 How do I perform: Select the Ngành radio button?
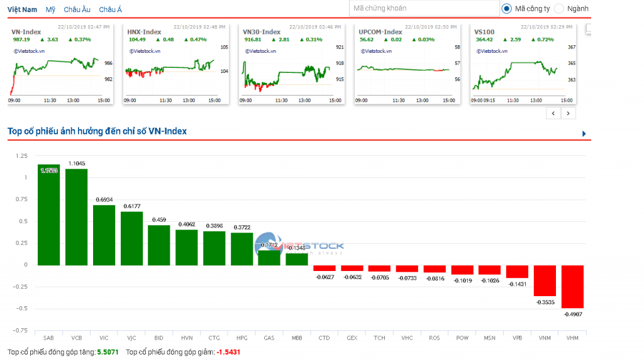(x=559, y=9)
